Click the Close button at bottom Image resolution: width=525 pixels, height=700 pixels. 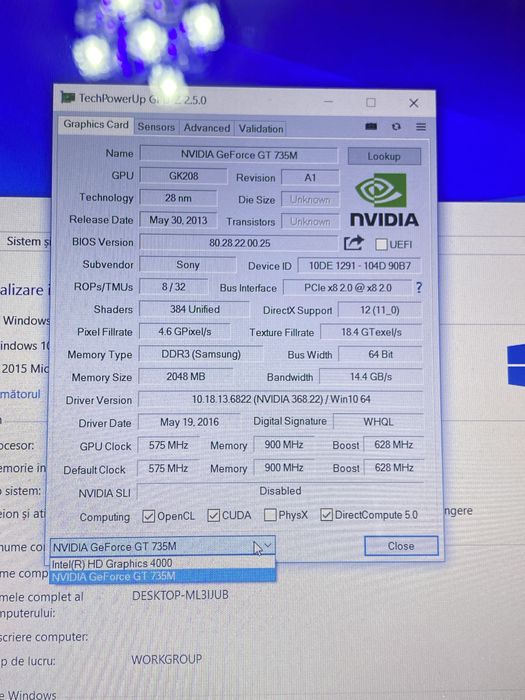[401, 546]
